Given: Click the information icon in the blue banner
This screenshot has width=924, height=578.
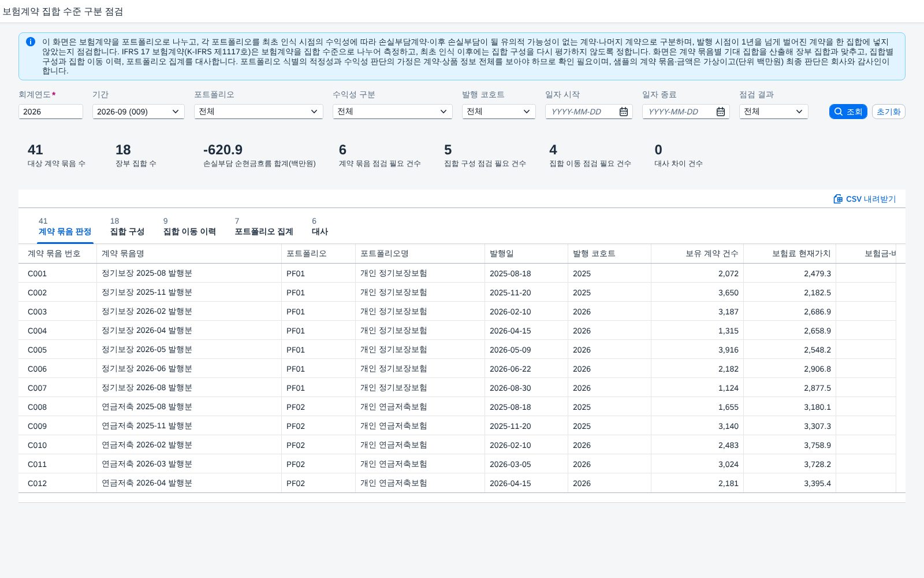Looking at the screenshot, I should 31,42.
